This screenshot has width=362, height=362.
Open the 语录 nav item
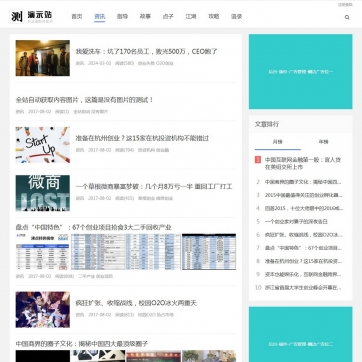tap(236, 16)
